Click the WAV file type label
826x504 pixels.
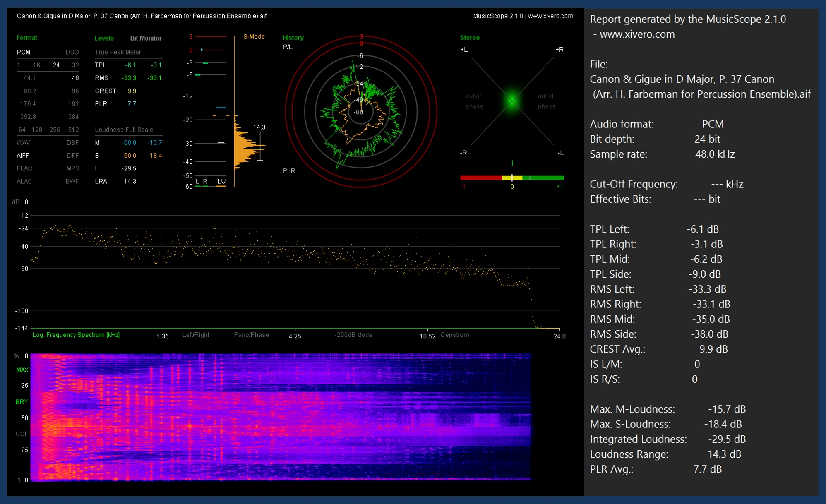coord(23,143)
